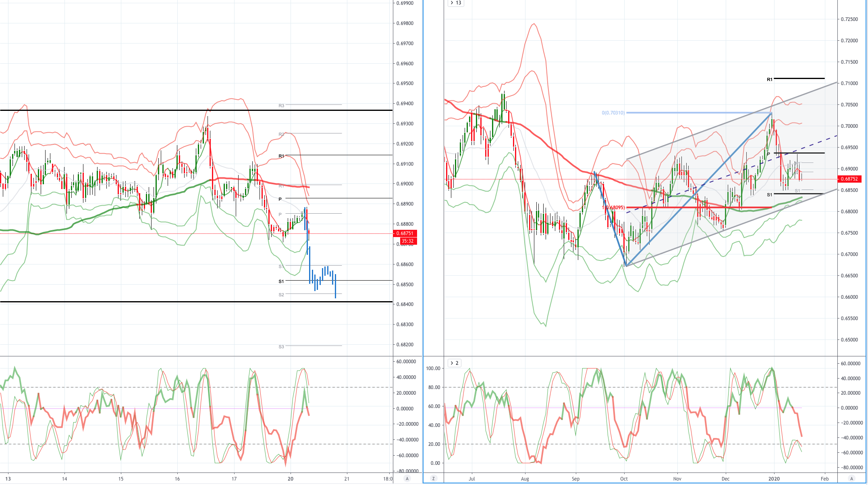The image size is (868, 485).
Task: Click 20.00 on right stochastic scale
Action: [x=434, y=444]
